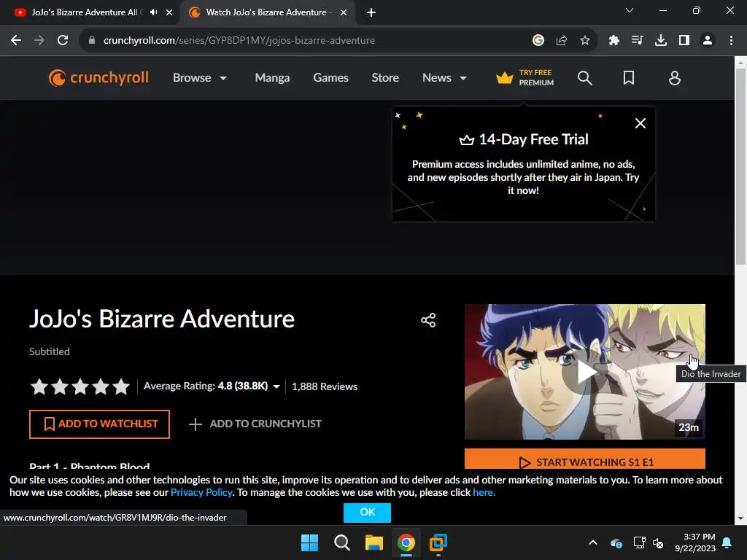Select the Watch JoJo's Bizarre Adventure tab
Screen dimensions: 747x560
[x=266, y=12]
